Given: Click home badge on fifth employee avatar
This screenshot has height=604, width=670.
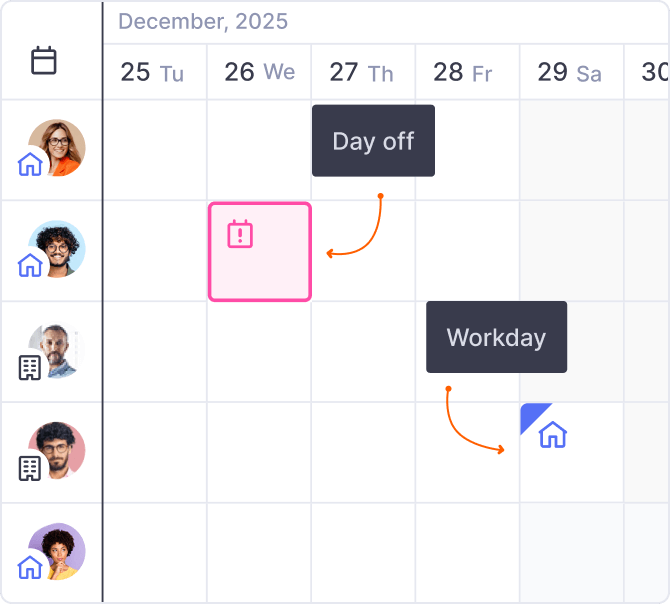Looking at the screenshot, I should coord(30,567).
